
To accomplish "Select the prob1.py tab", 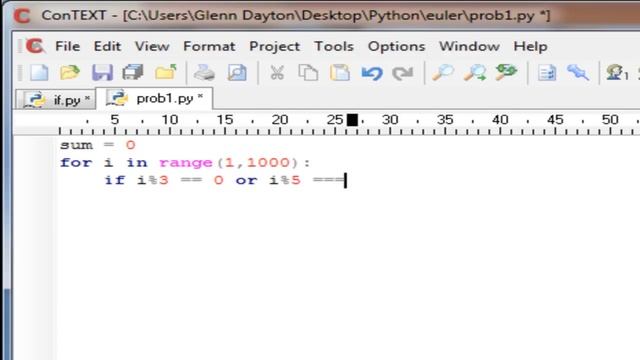I will coord(154,98).
